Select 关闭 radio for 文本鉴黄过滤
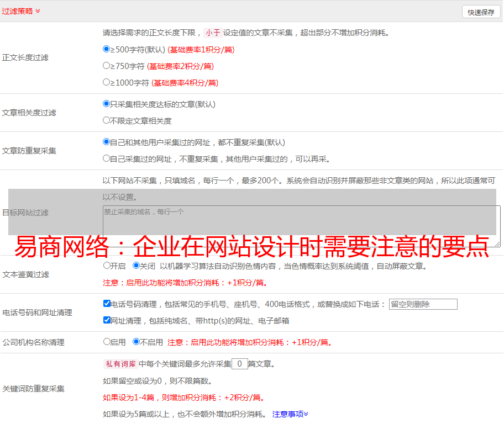 point(136,266)
